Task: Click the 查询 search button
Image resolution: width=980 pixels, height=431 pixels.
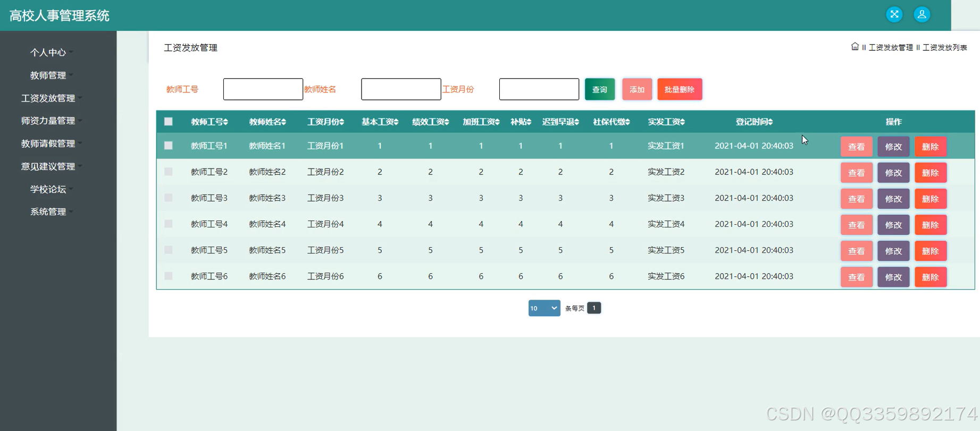Action: [x=600, y=89]
